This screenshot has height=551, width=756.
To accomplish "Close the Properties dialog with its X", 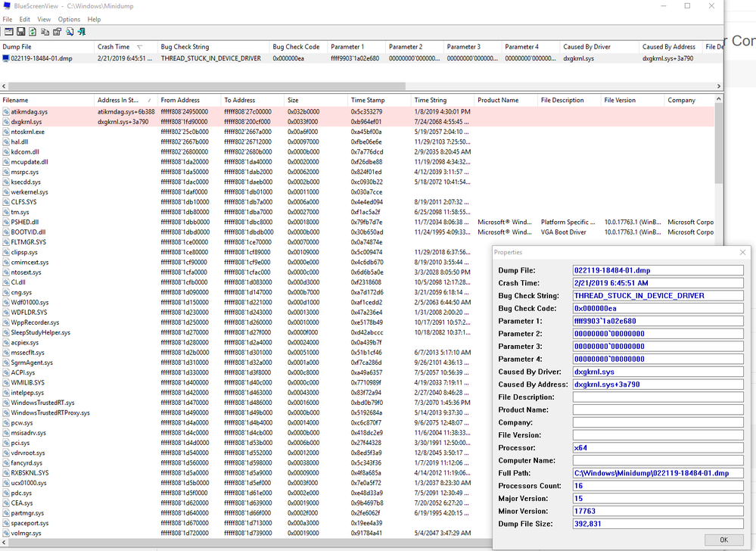I will click(742, 252).
